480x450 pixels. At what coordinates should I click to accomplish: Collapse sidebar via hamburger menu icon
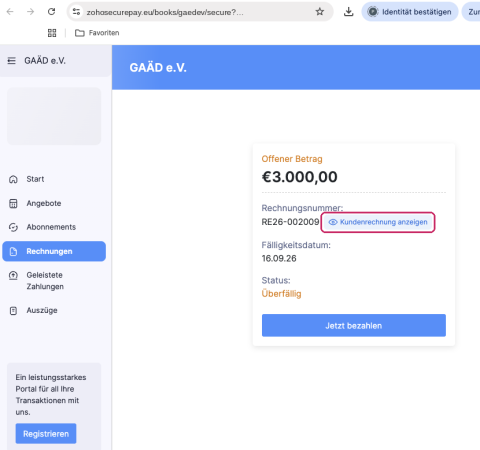(12, 61)
